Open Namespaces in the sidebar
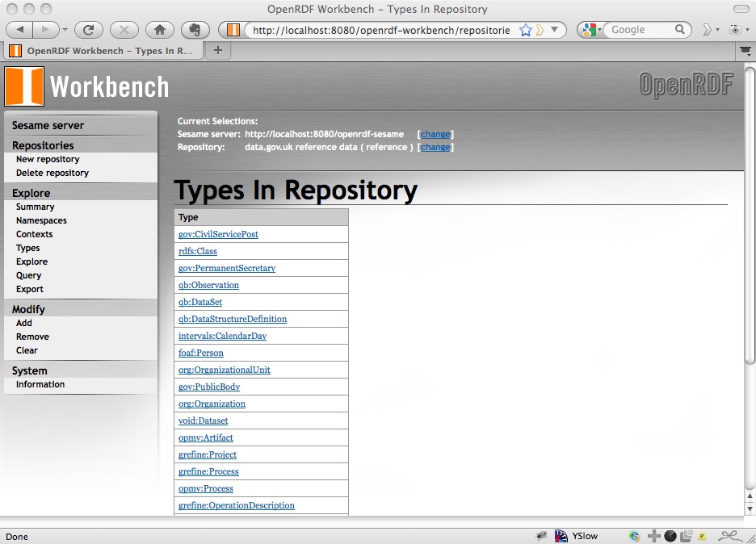Screen dimensions: 756x544 pyautogui.click(x=41, y=220)
